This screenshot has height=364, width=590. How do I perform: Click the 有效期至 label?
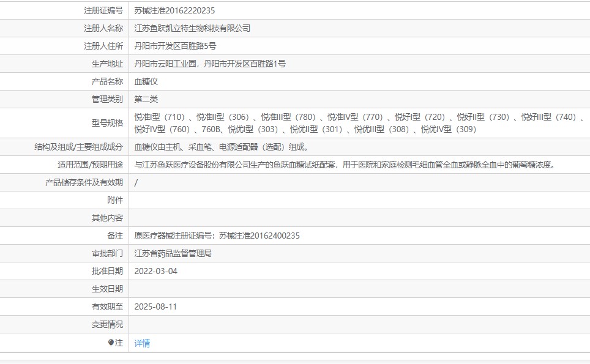click(x=107, y=306)
